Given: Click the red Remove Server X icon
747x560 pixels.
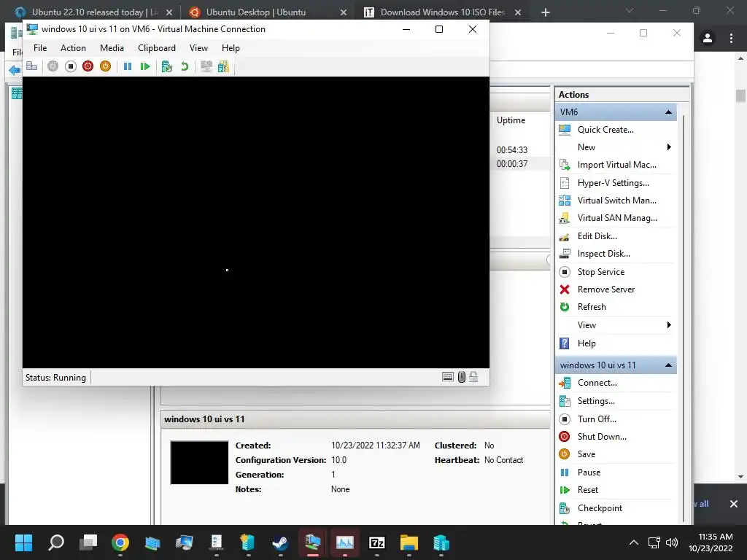Looking at the screenshot, I should pos(565,289).
